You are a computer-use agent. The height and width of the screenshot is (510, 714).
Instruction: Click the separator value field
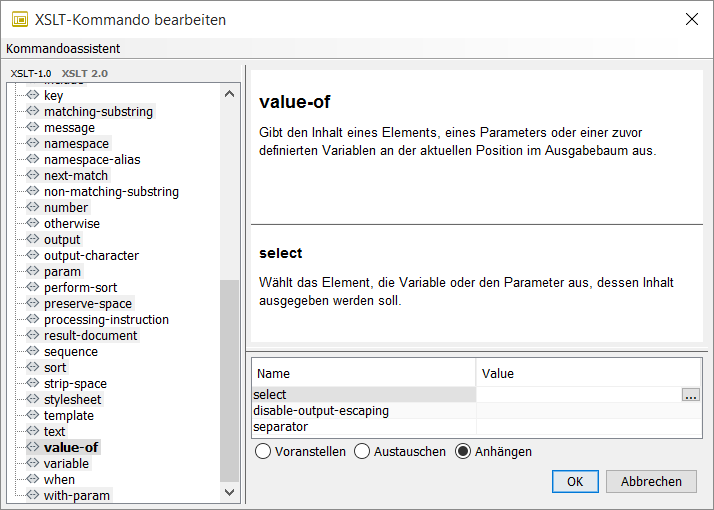pyautogui.click(x=588, y=427)
